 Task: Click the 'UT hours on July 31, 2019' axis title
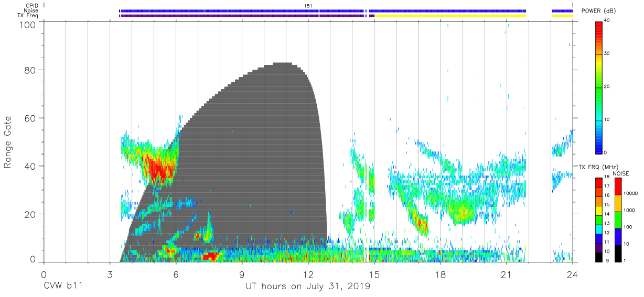[x=308, y=286]
